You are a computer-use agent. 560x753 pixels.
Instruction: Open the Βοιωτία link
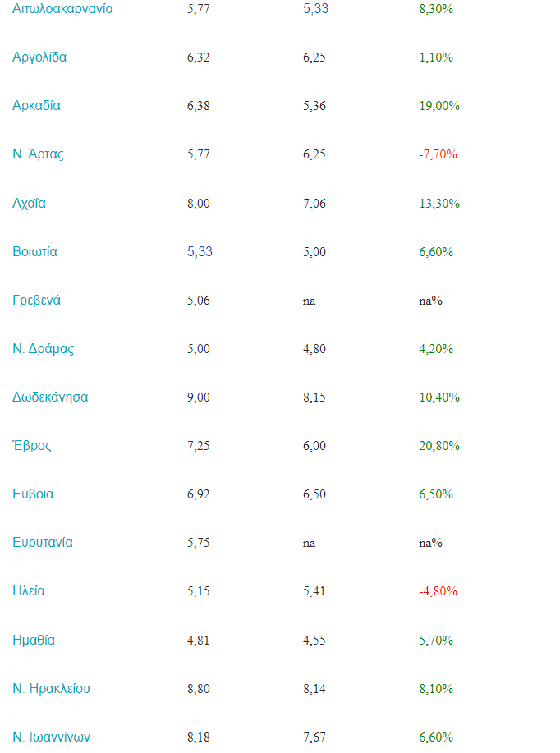34,251
